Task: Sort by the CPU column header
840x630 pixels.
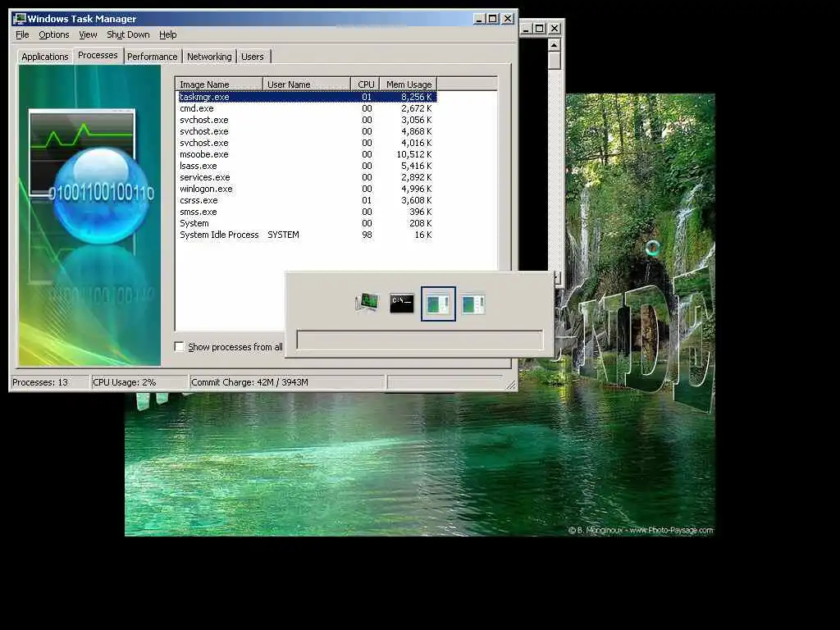Action: (366, 84)
